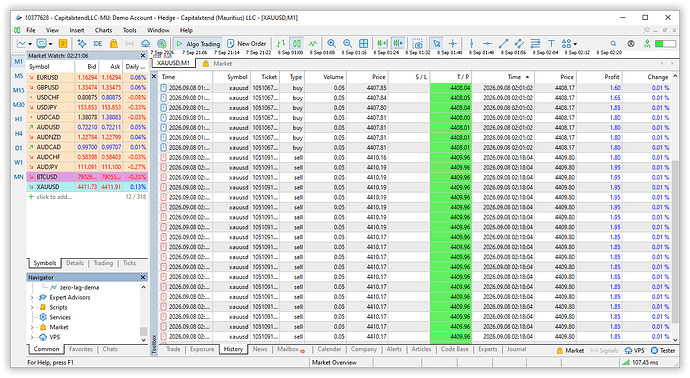Switch to the Trade tab in Toolbox

(173, 349)
